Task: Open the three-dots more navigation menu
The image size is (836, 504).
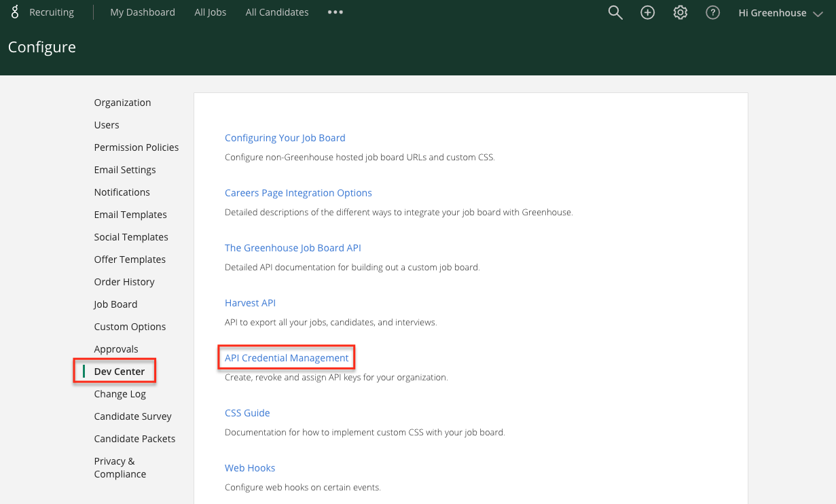Action: (x=335, y=12)
